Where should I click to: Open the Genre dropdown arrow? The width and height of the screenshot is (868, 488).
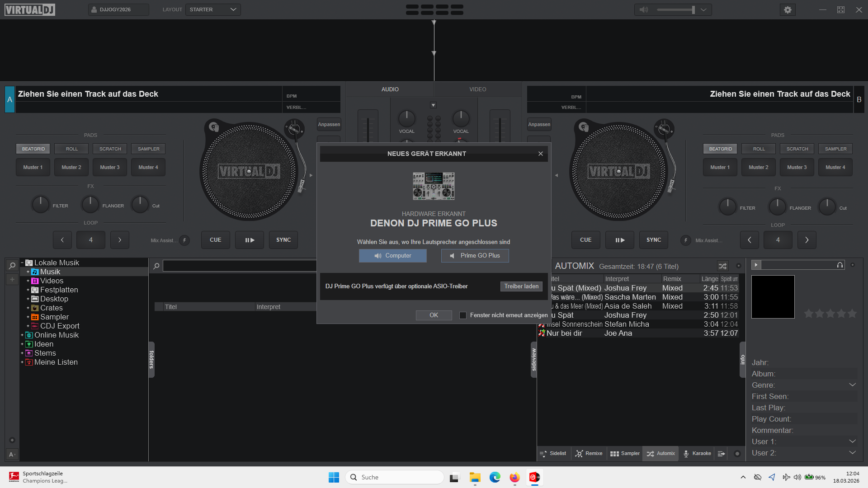click(852, 385)
